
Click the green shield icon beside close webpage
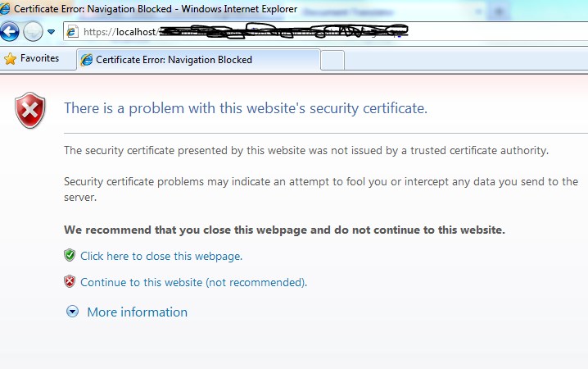coord(70,256)
